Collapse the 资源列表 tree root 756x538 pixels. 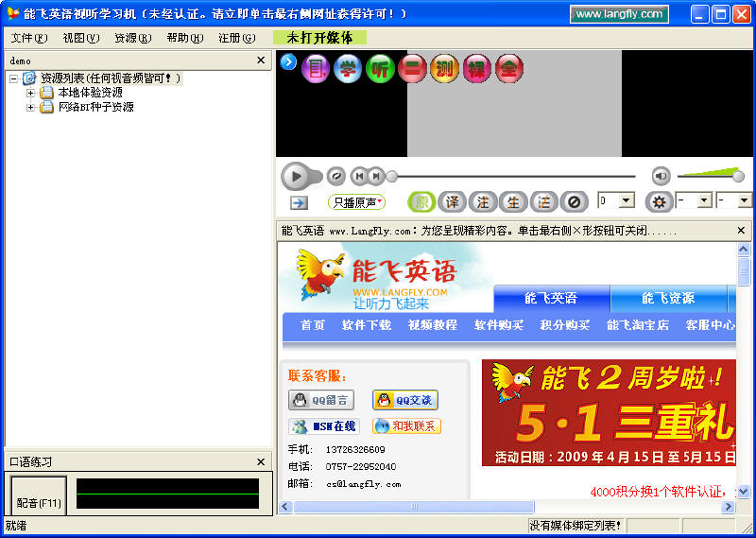click(x=13, y=78)
